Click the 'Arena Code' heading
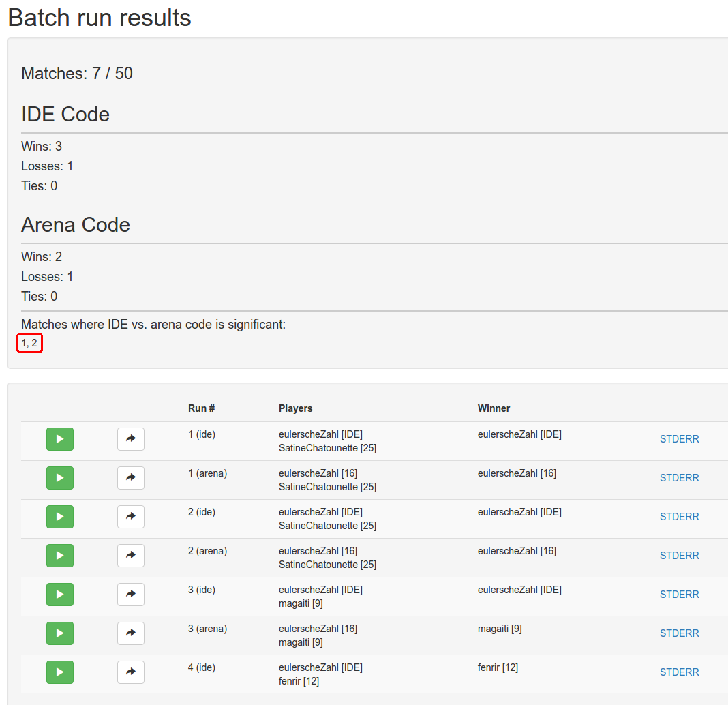Screen dimensions: 728x705 [x=76, y=225]
